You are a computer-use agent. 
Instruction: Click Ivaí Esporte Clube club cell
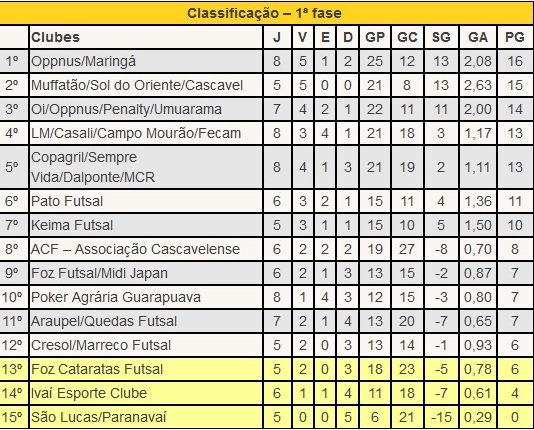[146, 393]
